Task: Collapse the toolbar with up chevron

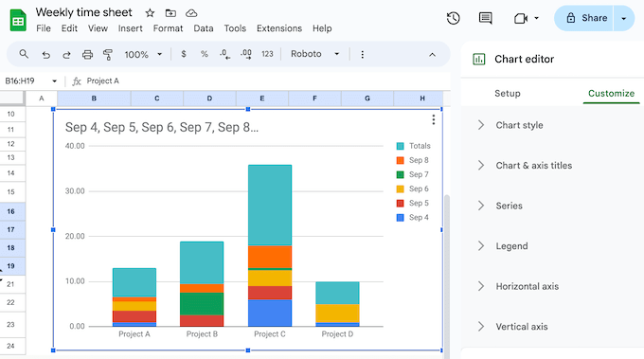Action: [x=432, y=55]
